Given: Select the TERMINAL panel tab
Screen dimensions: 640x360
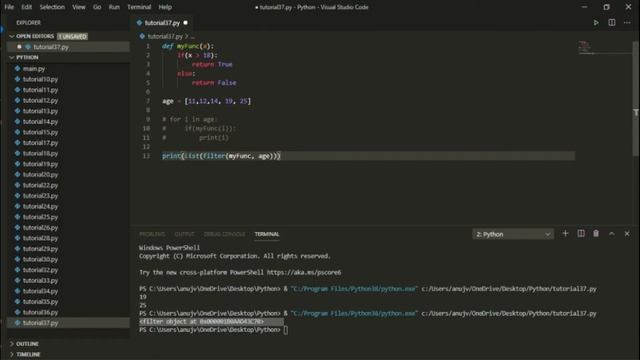Looking at the screenshot, I should pyautogui.click(x=267, y=234).
